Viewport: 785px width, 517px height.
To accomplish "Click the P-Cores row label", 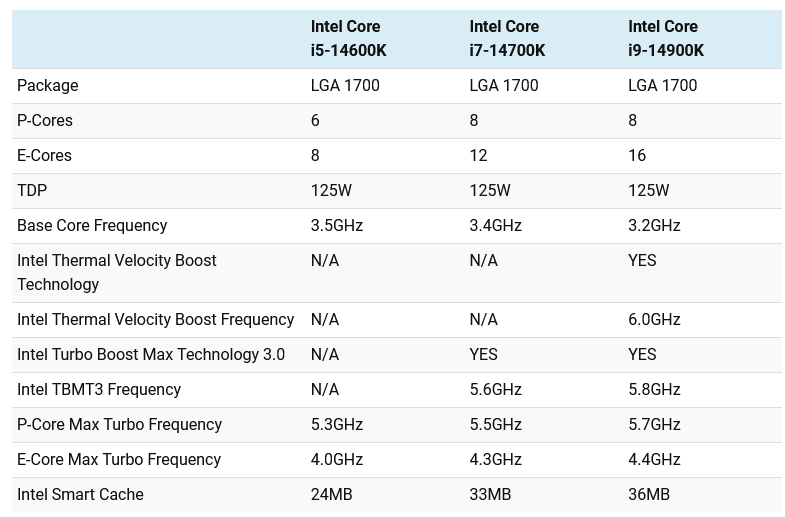I will [45, 121].
